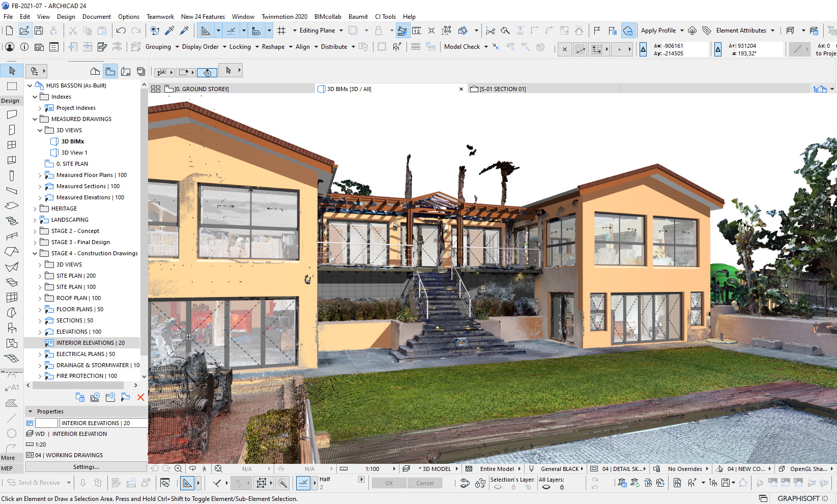Select the Marquee tool in the toolbox
The height and width of the screenshot is (504, 837).
(12, 86)
